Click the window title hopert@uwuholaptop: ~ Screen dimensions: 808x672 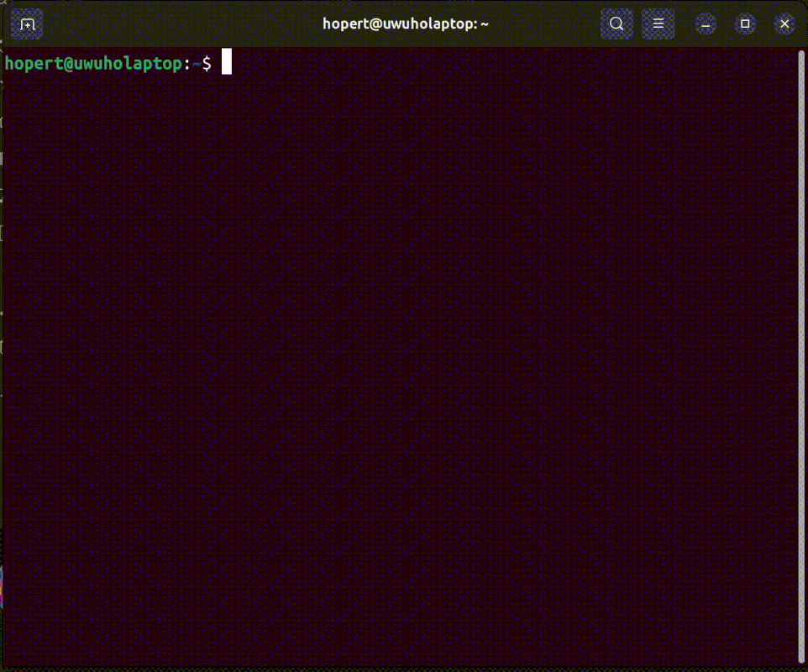pyautogui.click(x=405, y=24)
